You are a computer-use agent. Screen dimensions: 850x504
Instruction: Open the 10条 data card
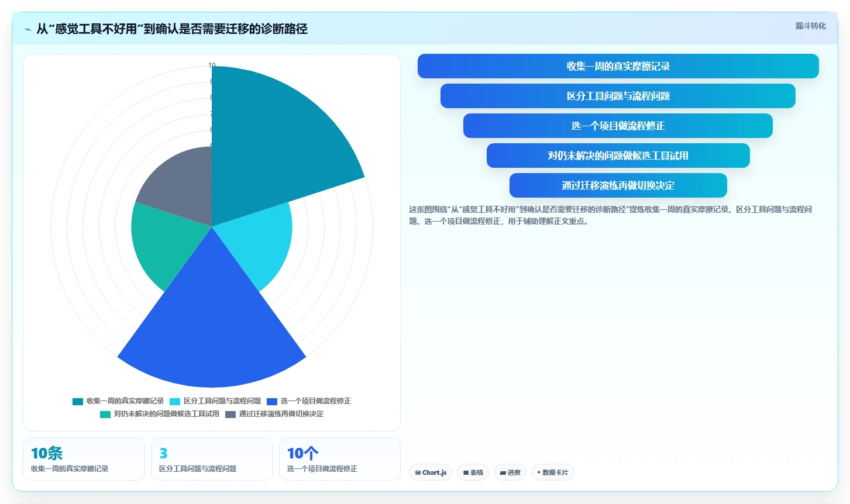click(x=84, y=459)
